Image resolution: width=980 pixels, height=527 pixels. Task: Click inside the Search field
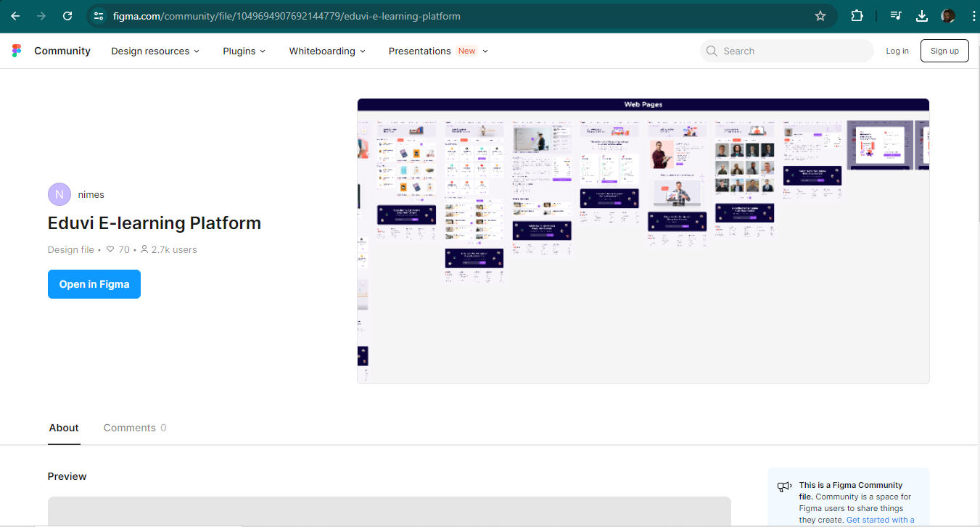[x=786, y=51]
